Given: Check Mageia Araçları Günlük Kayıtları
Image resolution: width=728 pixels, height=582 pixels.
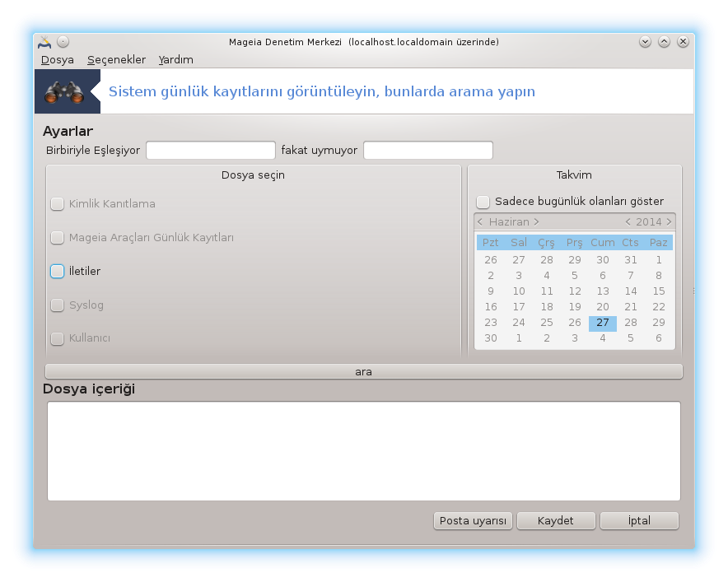Looking at the screenshot, I should coord(57,238).
